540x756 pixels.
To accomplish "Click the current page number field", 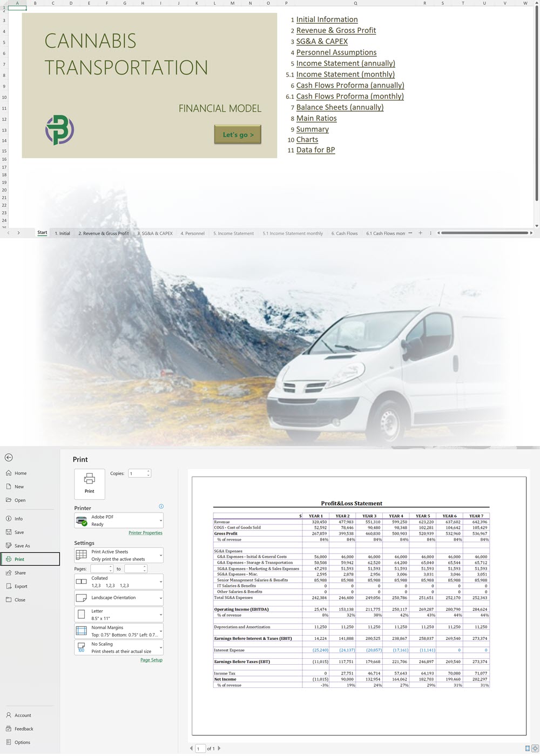I will click(x=200, y=748).
